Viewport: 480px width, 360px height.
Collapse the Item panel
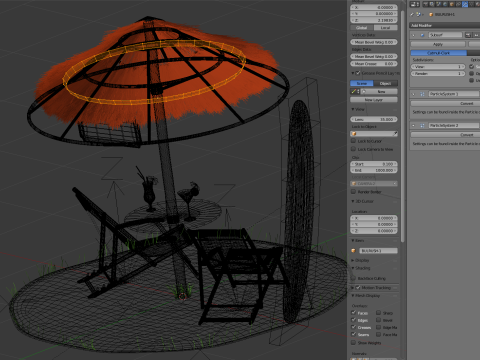353,240
